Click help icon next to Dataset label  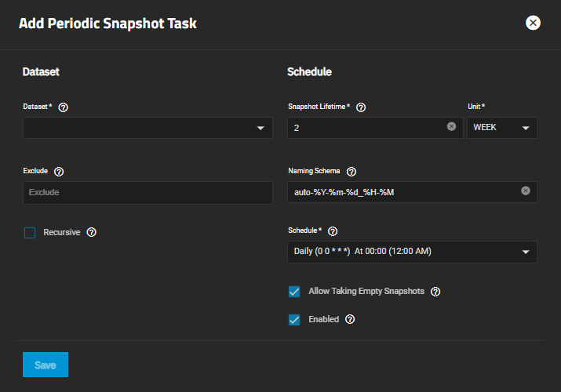[x=63, y=107]
